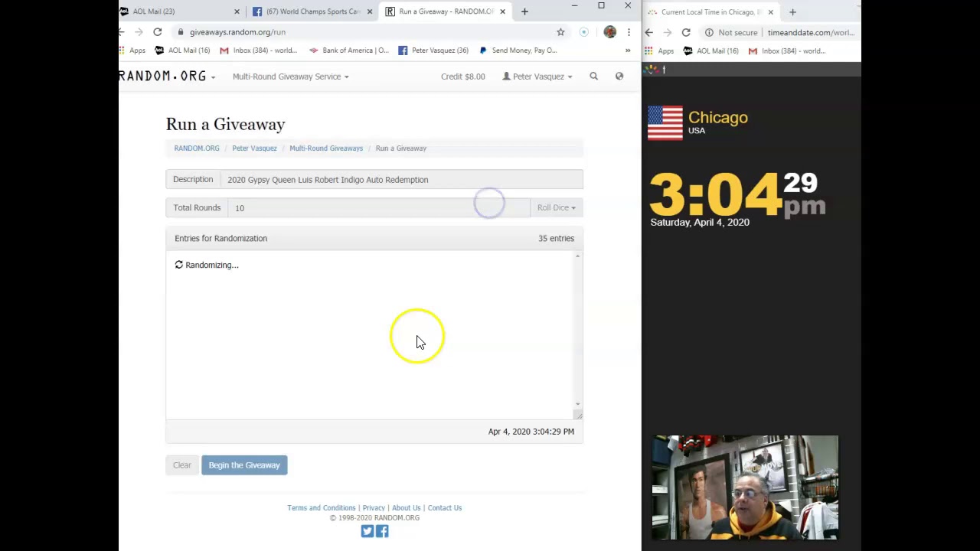Viewport: 980px width, 551px height.
Task: Click the globe icon in RANDOM.ORG navbar
Action: click(619, 76)
